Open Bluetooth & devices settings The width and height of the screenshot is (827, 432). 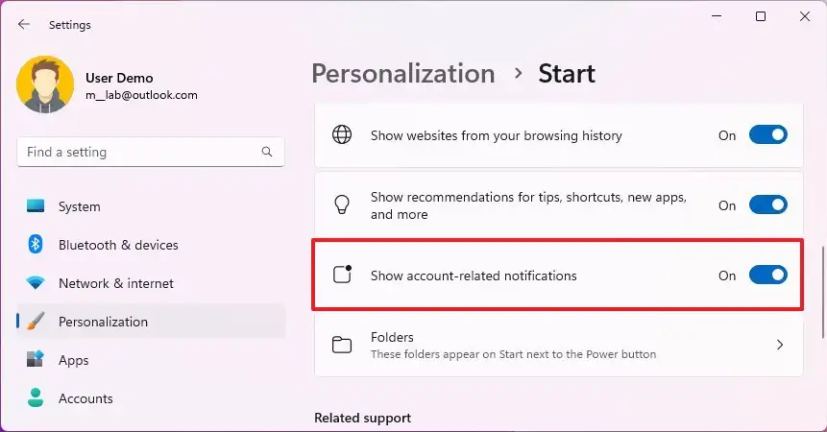tap(118, 245)
